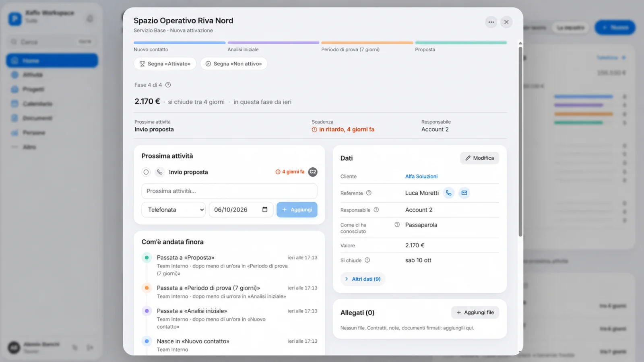Click the Fase 4 di 4 help icon

tap(168, 85)
